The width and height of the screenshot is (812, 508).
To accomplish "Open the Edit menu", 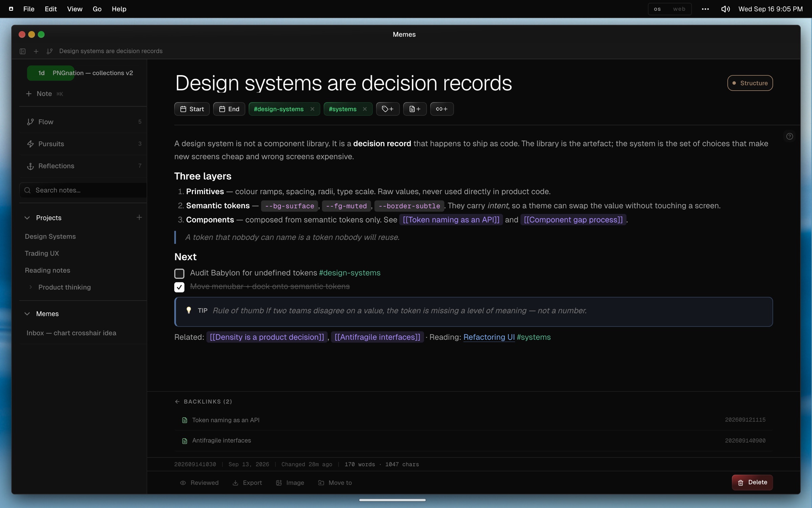I will (x=51, y=9).
